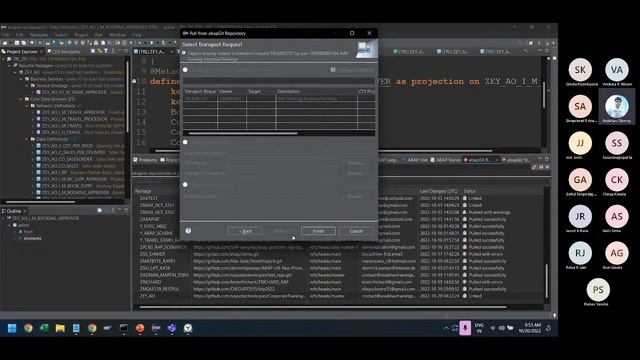Collapse the Service Bindings folder
The height and width of the screenshot is (360, 640).
point(27,86)
